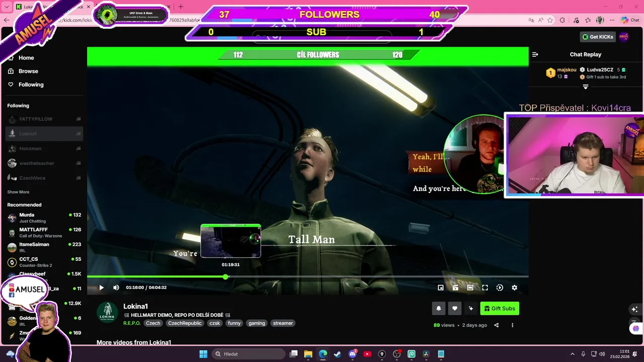
Task: Open Steam from the taskbar
Action: point(338,354)
